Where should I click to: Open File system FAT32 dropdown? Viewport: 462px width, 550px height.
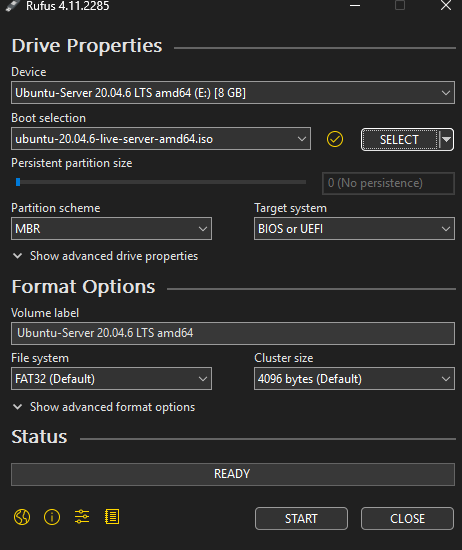coord(112,379)
